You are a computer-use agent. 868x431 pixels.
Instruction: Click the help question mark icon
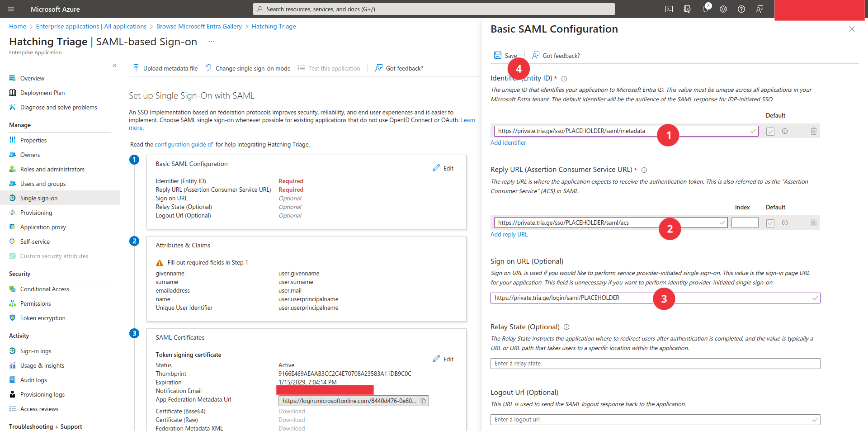click(x=741, y=9)
